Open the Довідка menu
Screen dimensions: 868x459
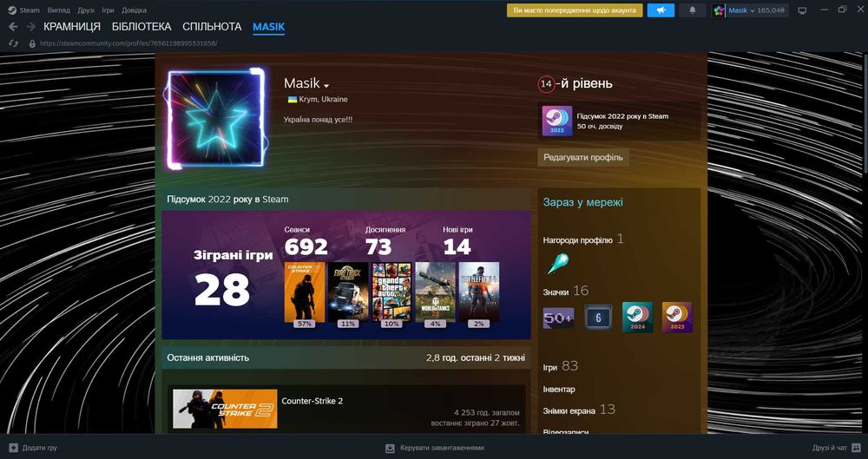point(134,10)
